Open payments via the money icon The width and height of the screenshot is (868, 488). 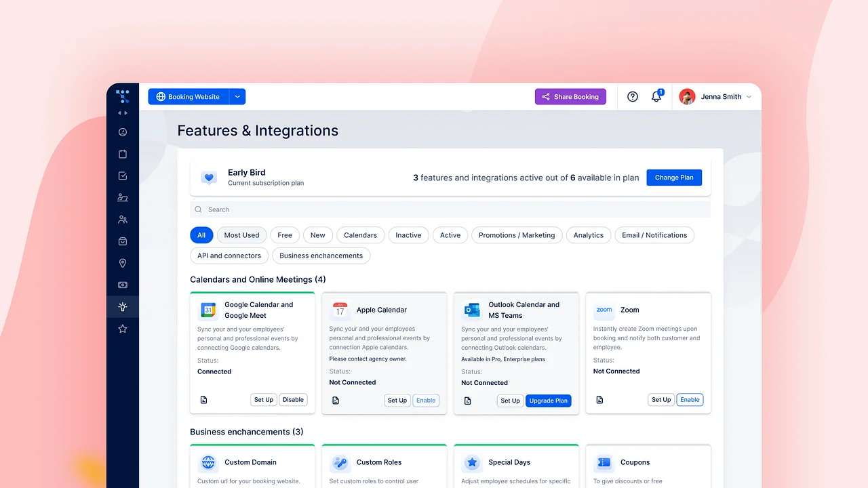(123, 285)
